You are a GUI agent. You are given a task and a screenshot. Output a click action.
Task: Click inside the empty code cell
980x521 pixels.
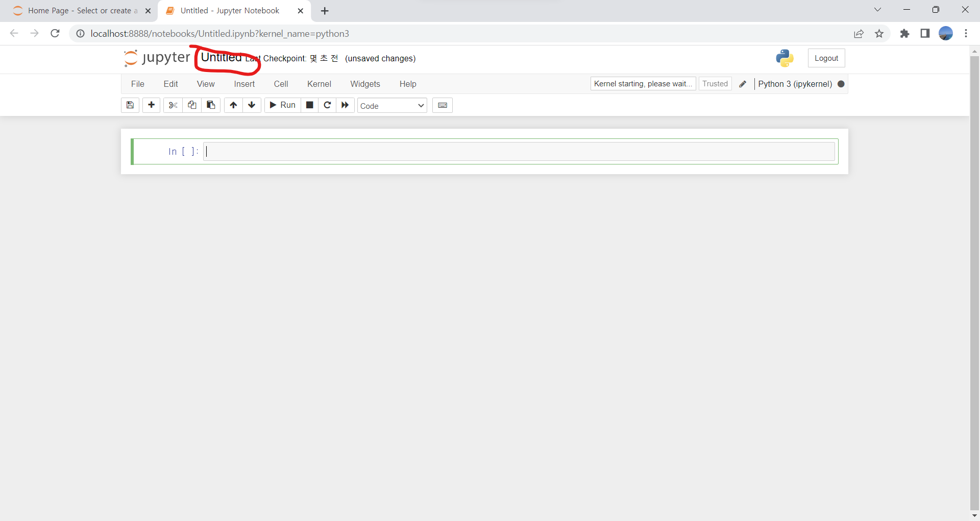click(519, 152)
